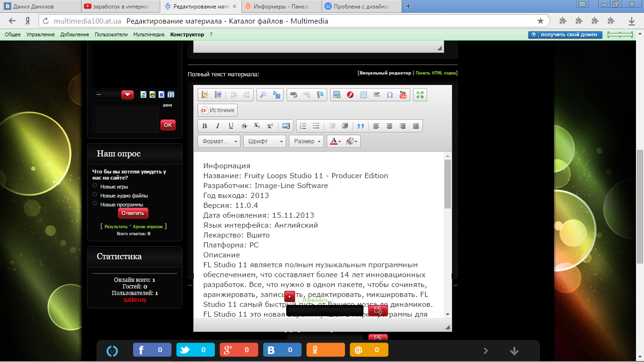This screenshot has height=362, width=644.
Task: Click the refresh icon in mini-chat
Action: tap(143, 95)
